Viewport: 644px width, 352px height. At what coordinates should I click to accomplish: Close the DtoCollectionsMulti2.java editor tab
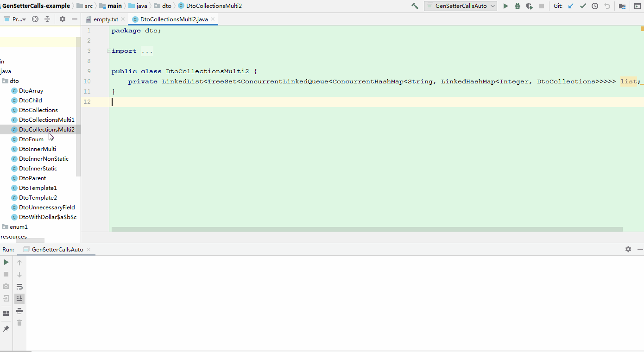pyautogui.click(x=213, y=19)
